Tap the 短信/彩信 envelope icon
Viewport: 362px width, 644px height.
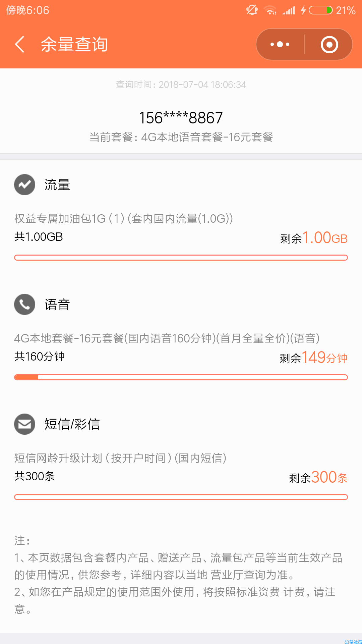coord(24,424)
